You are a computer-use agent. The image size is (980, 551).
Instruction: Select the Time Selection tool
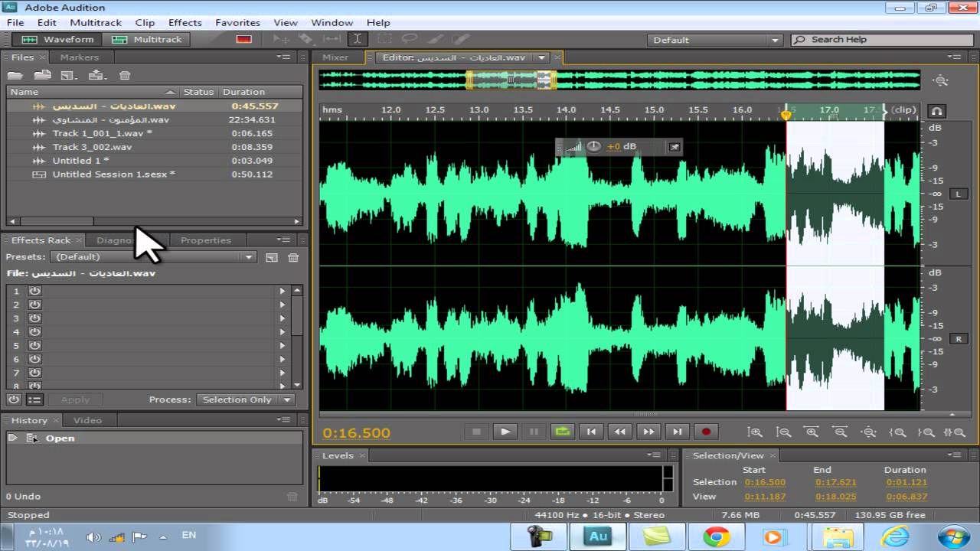358,39
